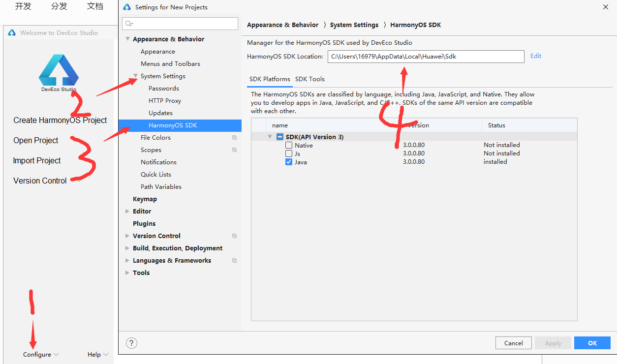The image size is (617, 364).
Task: Click the settings search box
Action: pos(180,24)
